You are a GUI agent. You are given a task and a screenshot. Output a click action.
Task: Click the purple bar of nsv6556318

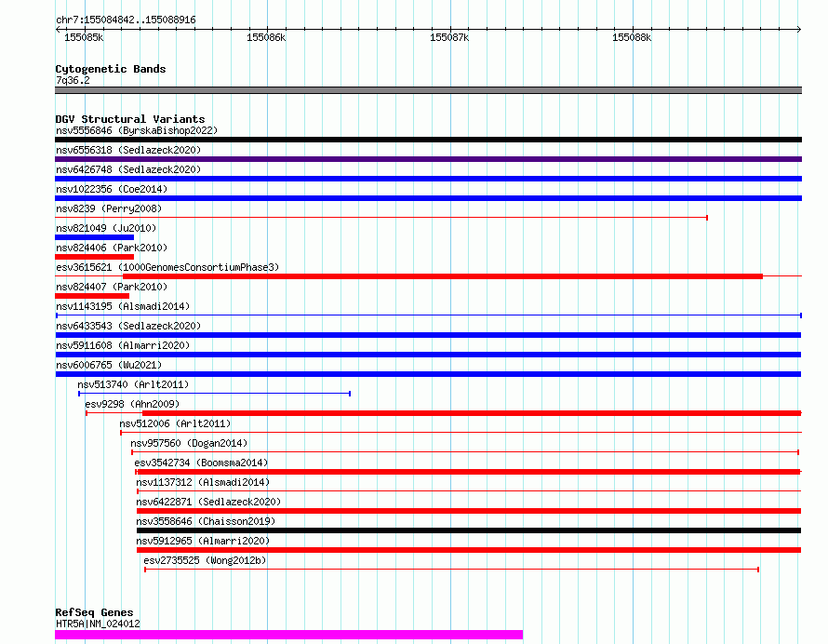tap(428, 159)
